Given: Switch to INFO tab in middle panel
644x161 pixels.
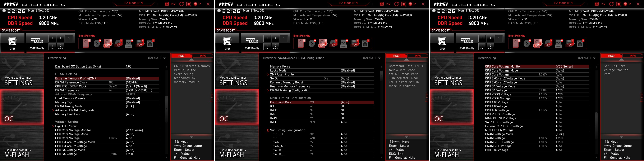Looking at the screenshot, I should point(418,56).
